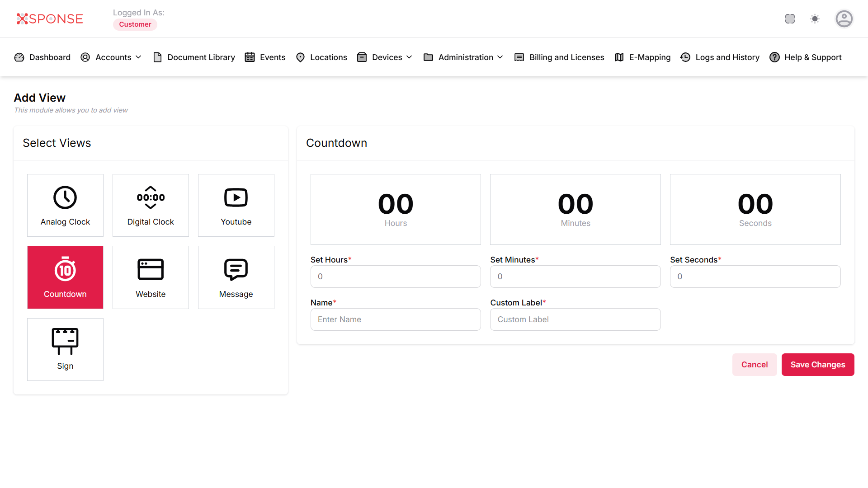Open the Administration dropdown menu

coord(463,57)
